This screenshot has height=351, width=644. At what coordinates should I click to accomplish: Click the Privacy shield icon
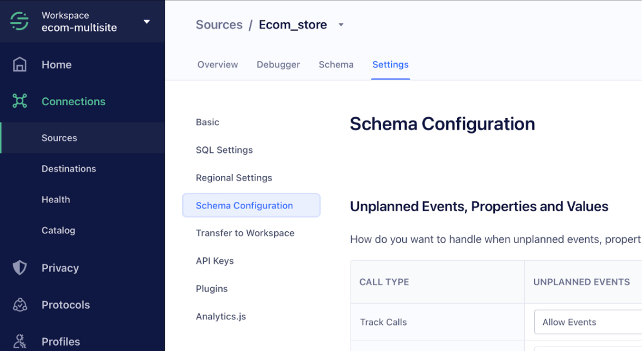pos(19,268)
